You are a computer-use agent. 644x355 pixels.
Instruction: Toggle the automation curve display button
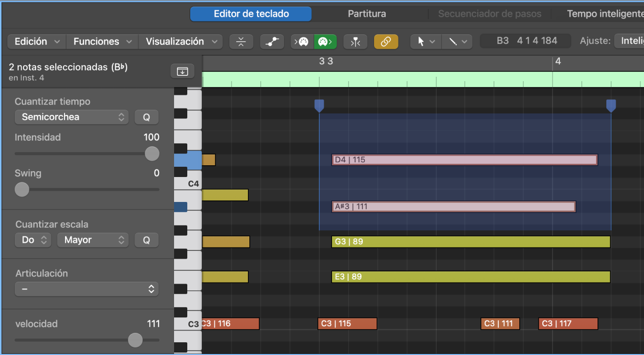click(272, 42)
